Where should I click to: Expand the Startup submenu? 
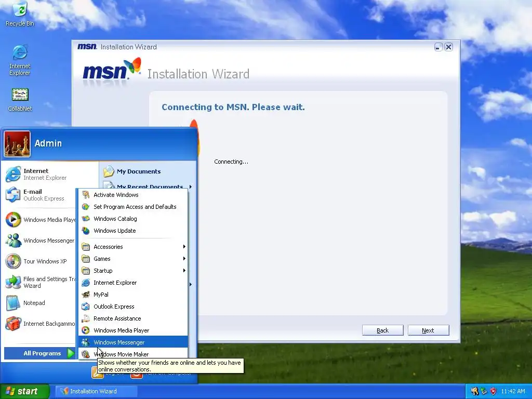(x=133, y=270)
